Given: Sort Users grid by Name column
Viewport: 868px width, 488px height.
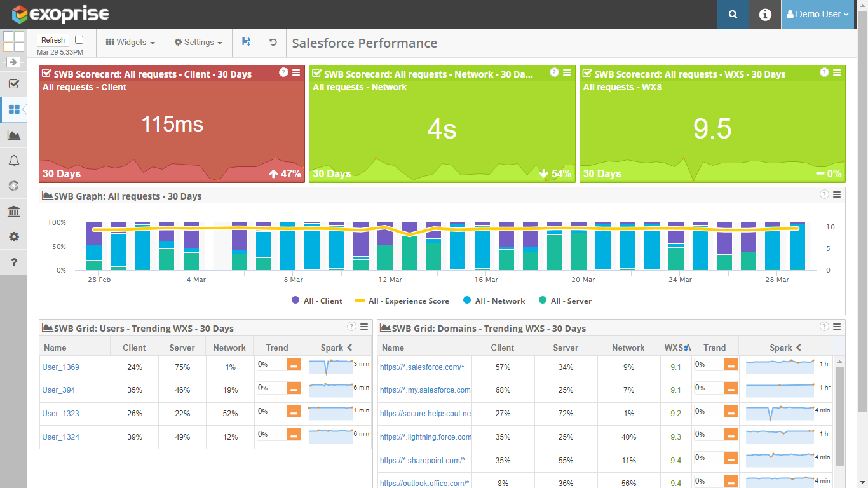Looking at the screenshot, I should 75,348.
